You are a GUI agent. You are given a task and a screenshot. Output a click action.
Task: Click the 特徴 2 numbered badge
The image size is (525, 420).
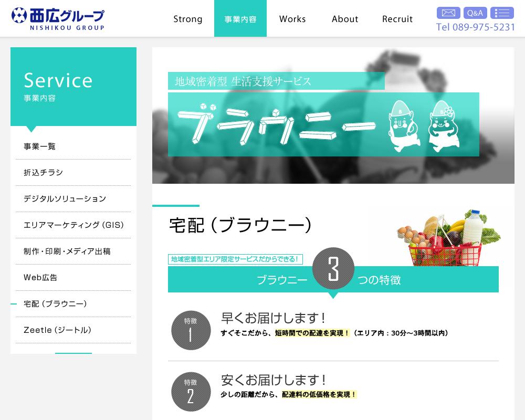point(191,392)
